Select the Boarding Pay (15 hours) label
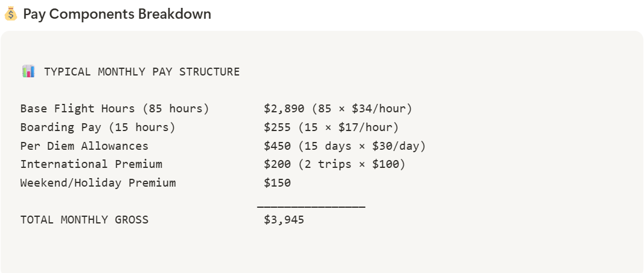Screen dimensions: 644x273 click(x=98, y=127)
